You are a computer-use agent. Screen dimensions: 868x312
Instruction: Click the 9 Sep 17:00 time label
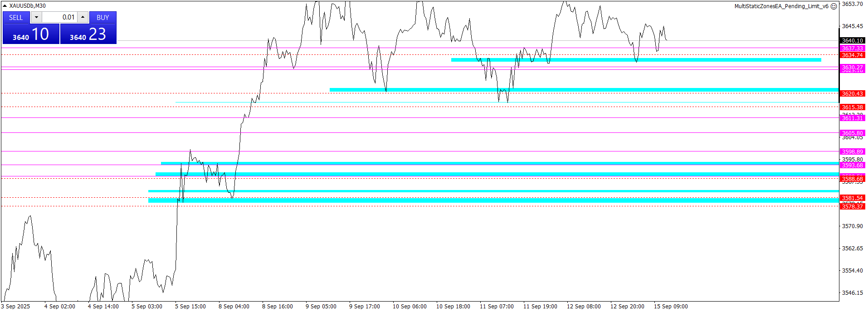[x=365, y=307]
